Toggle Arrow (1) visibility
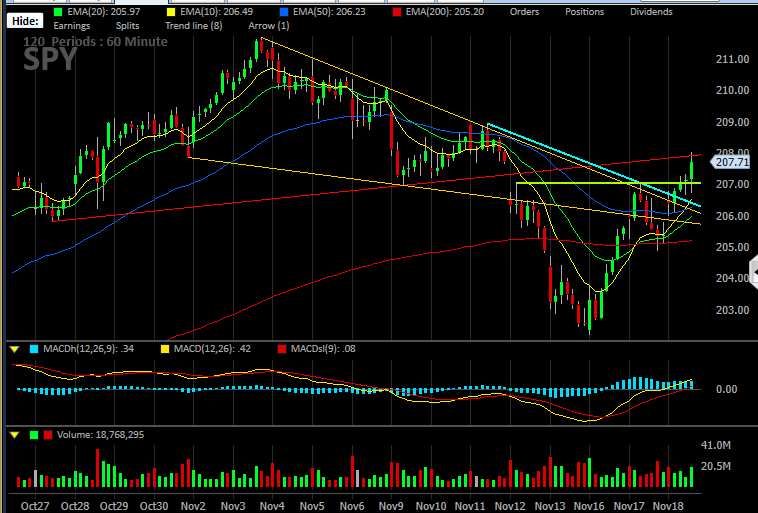This screenshot has height=513, width=758. 269,26
